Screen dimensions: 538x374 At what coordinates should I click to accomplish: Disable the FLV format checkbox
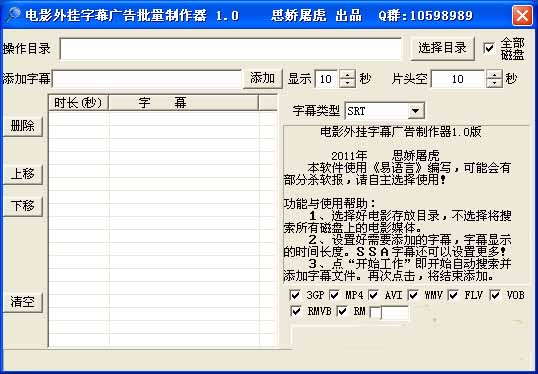(x=453, y=295)
